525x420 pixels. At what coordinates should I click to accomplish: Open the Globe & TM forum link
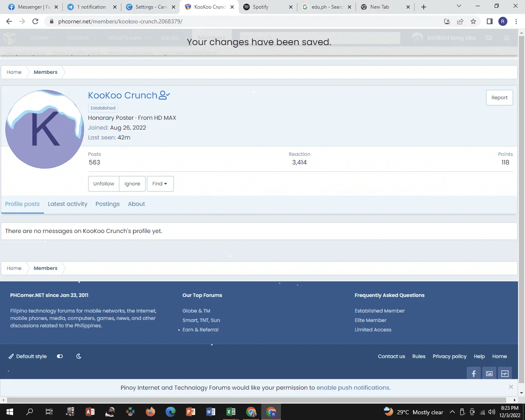(x=196, y=311)
